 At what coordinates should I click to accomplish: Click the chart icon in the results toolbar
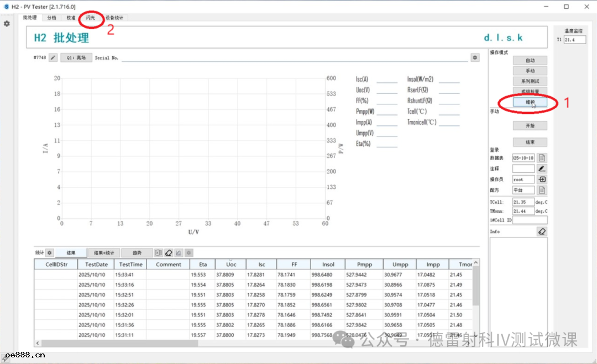pos(179,252)
